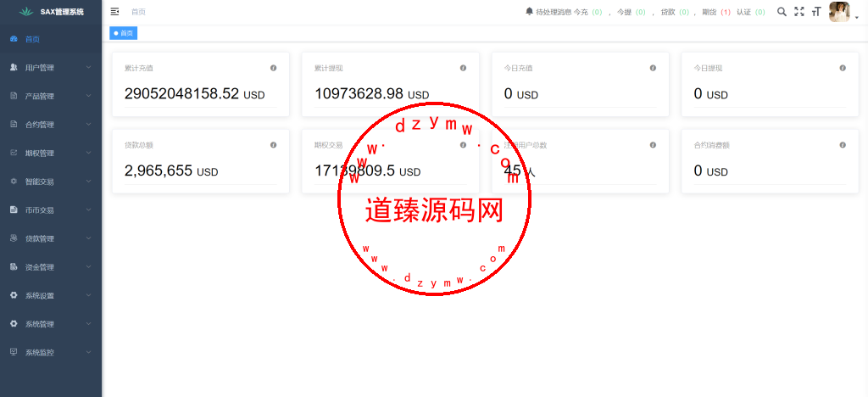Click the info icon on 累计提现 card
The width and height of the screenshot is (868, 397).
click(x=464, y=68)
